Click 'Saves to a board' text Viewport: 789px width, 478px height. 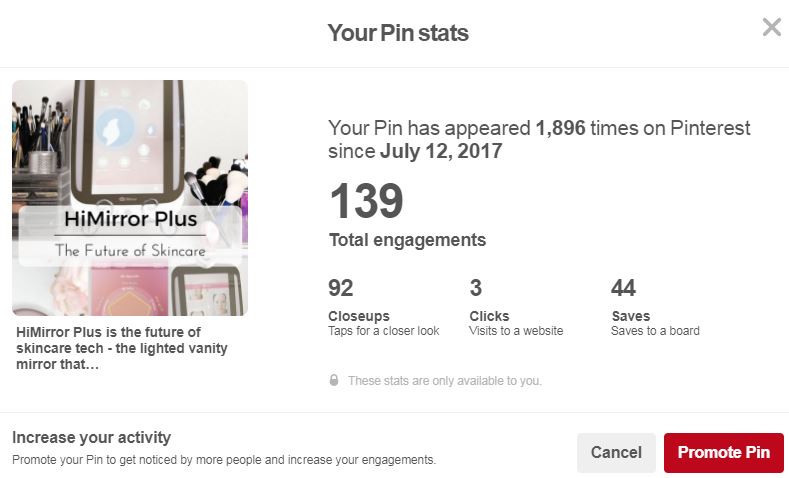(655, 331)
